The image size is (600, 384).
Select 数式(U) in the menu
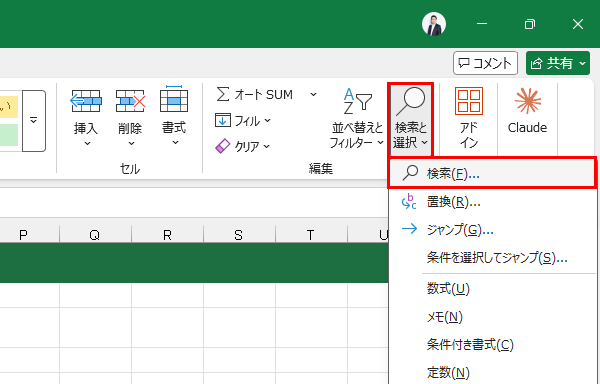point(492,289)
